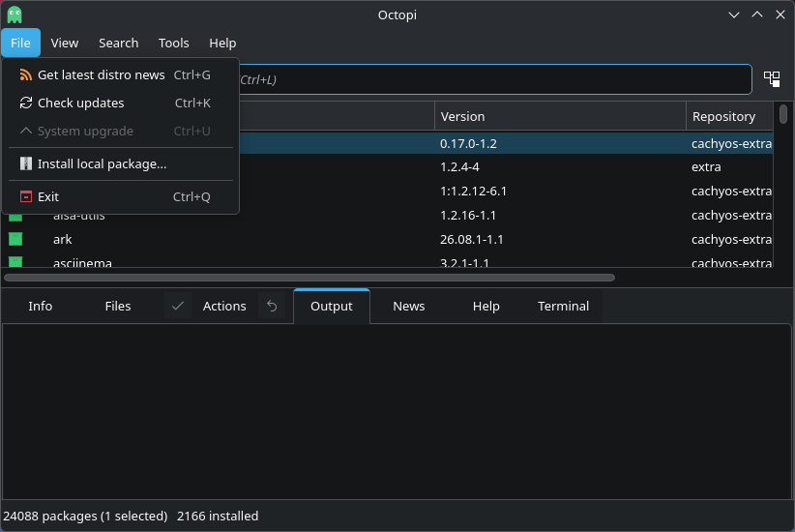
Task: Open the View menu
Action: tap(65, 44)
